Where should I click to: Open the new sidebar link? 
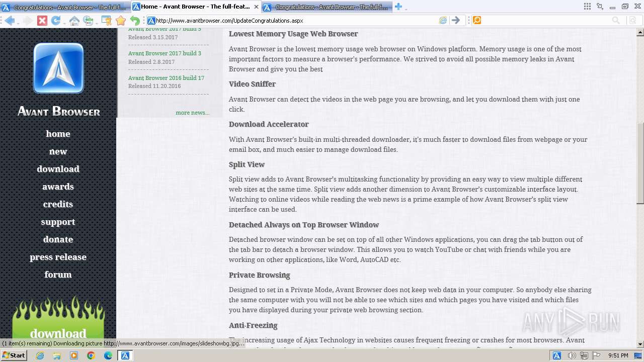58,151
